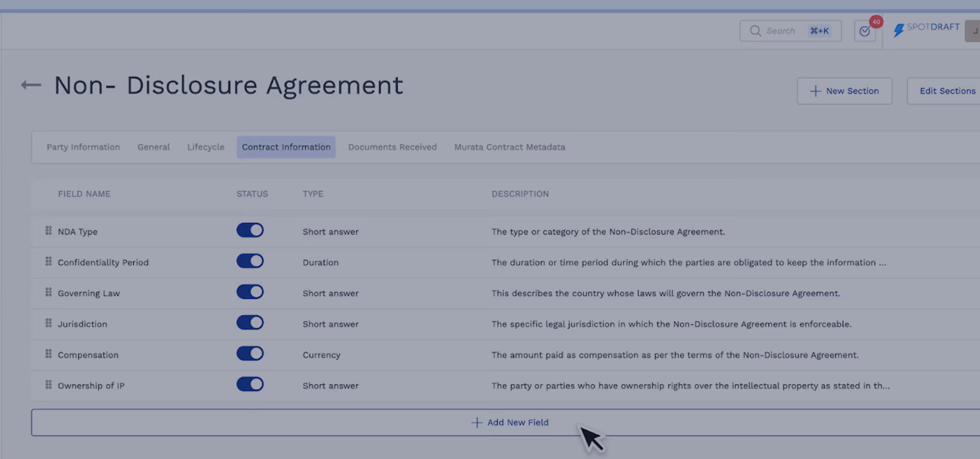Focus the Search input field

pos(781,31)
